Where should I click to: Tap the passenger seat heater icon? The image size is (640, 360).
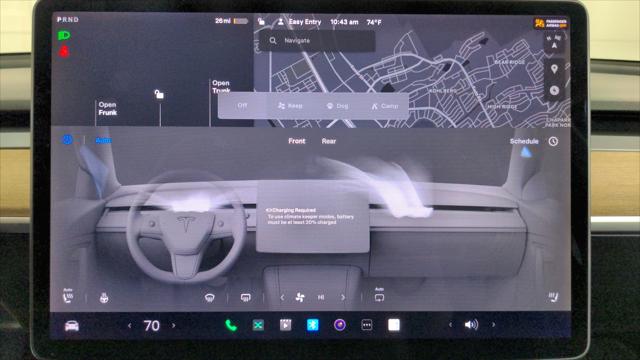click(553, 297)
